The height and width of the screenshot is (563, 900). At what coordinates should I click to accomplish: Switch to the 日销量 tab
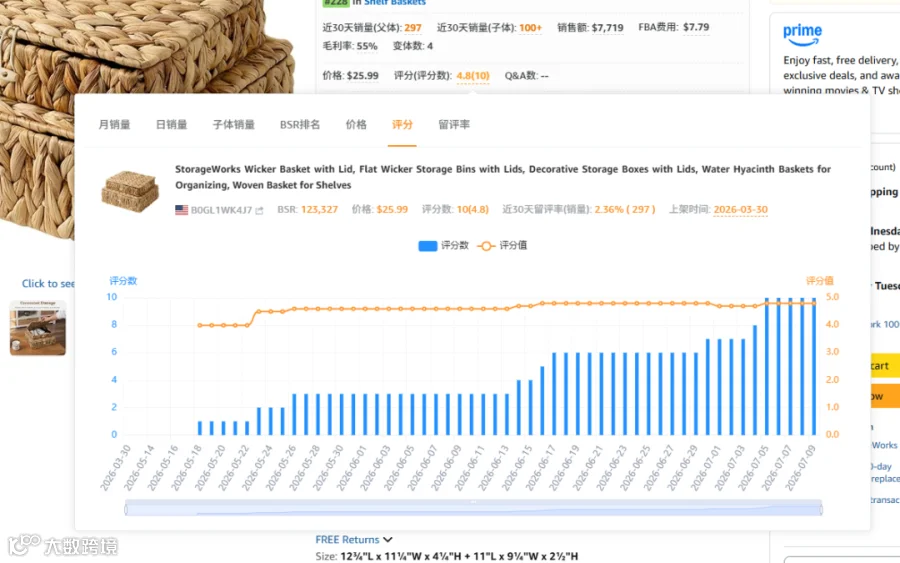[172, 125]
